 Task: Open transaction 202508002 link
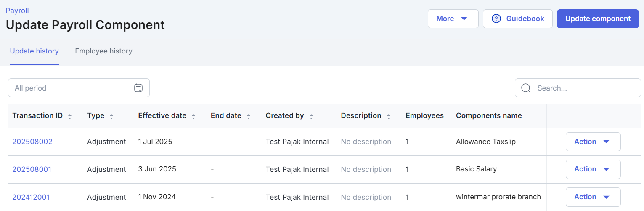tap(32, 142)
